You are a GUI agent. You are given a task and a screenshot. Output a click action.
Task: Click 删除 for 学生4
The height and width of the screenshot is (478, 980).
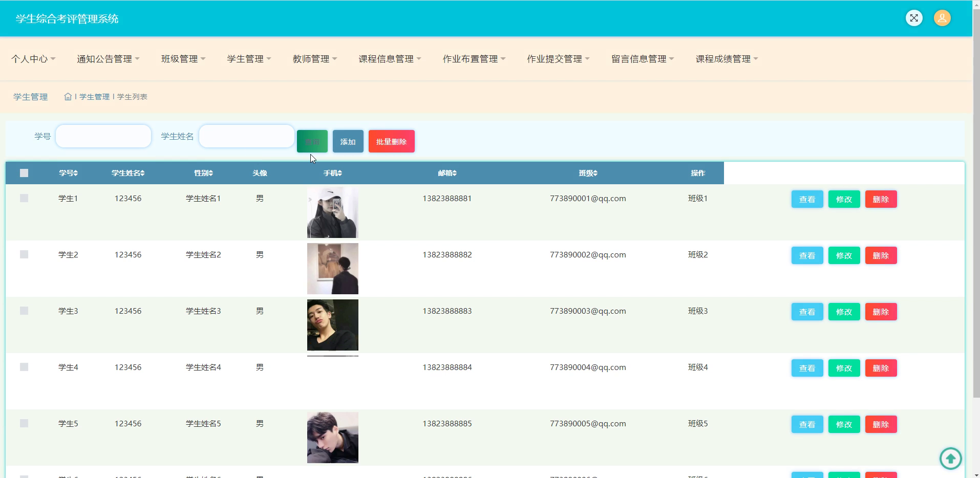(881, 368)
